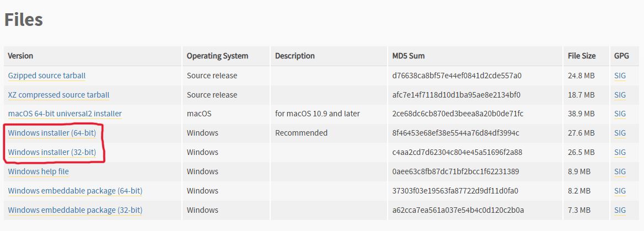This screenshot has height=231, width=644.
Task: Open SIG for Windows embeddable package (32-bit)
Action: coord(620,210)
